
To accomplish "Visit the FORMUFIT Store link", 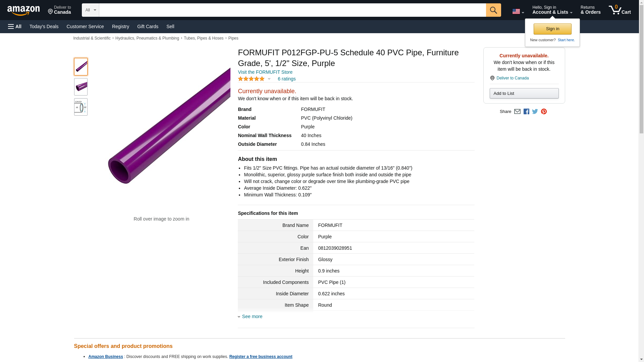I will pos(265,72).
